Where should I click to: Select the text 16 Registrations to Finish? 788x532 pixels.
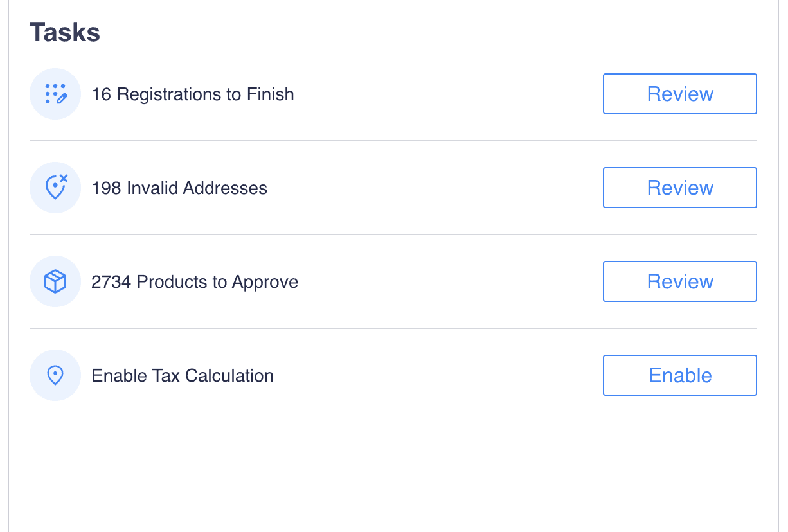point(193,94)
